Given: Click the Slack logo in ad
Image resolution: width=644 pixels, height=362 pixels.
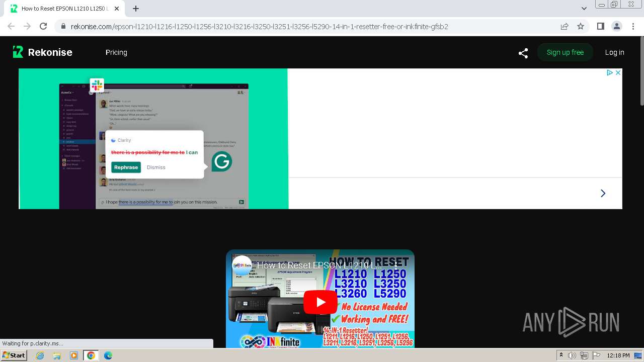Looking at the screenshot, I should pyautogui.click(x=97, y=85).
